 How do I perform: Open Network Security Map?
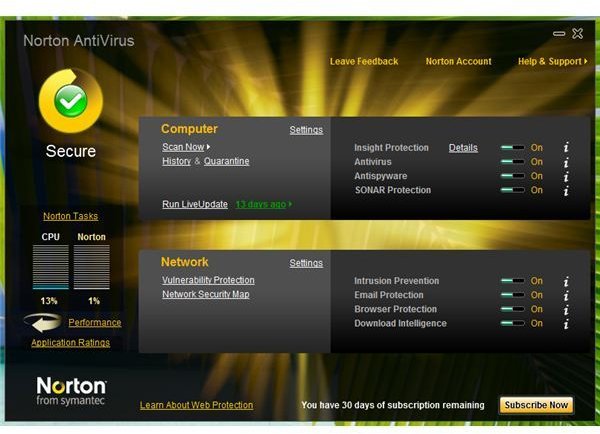(x=206, y=294)
